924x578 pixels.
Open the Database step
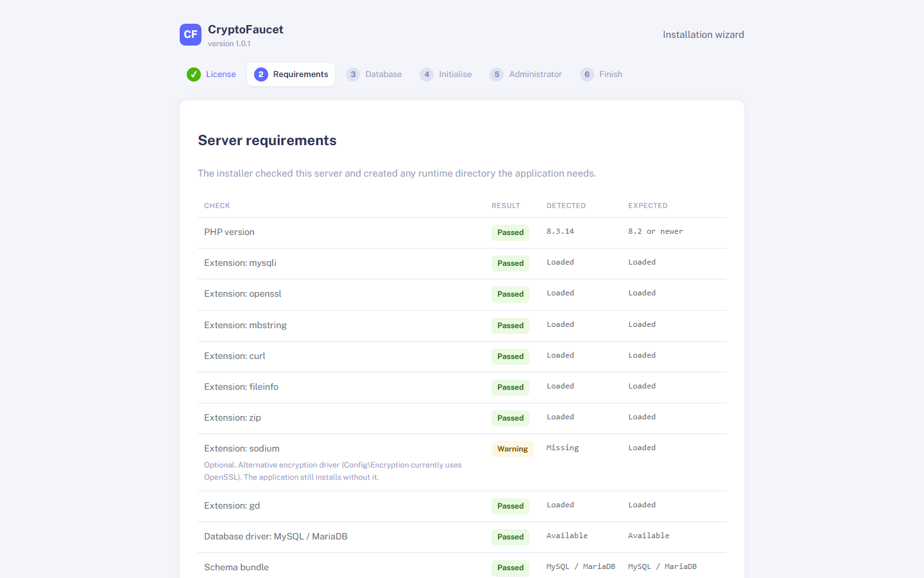(374, 74)
